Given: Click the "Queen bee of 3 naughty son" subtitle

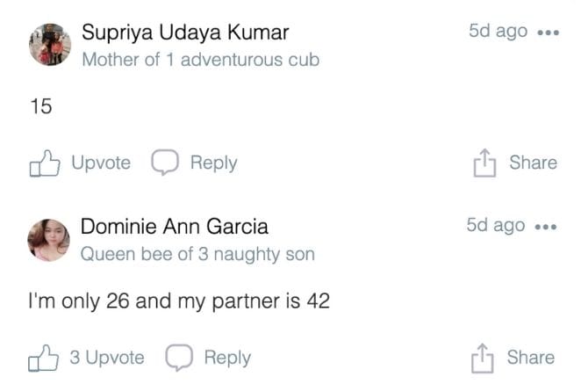Looking at the screenshot, I should click(197, 254).
